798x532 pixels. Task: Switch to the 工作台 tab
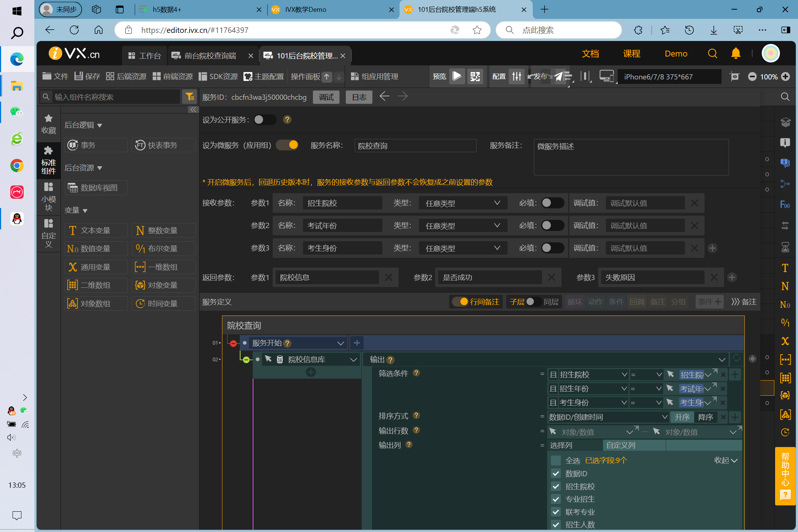tap(144, 56)
